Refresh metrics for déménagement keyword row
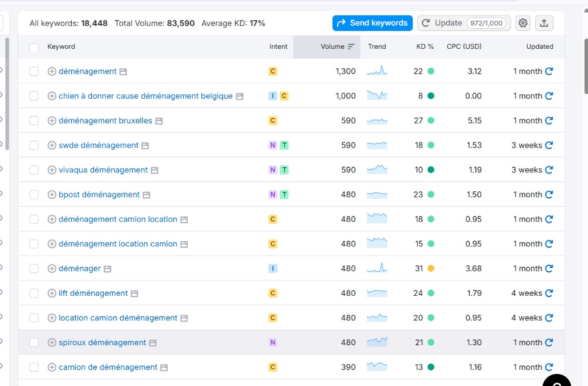This screenshot has height=386, width=588. pos(549,71)
